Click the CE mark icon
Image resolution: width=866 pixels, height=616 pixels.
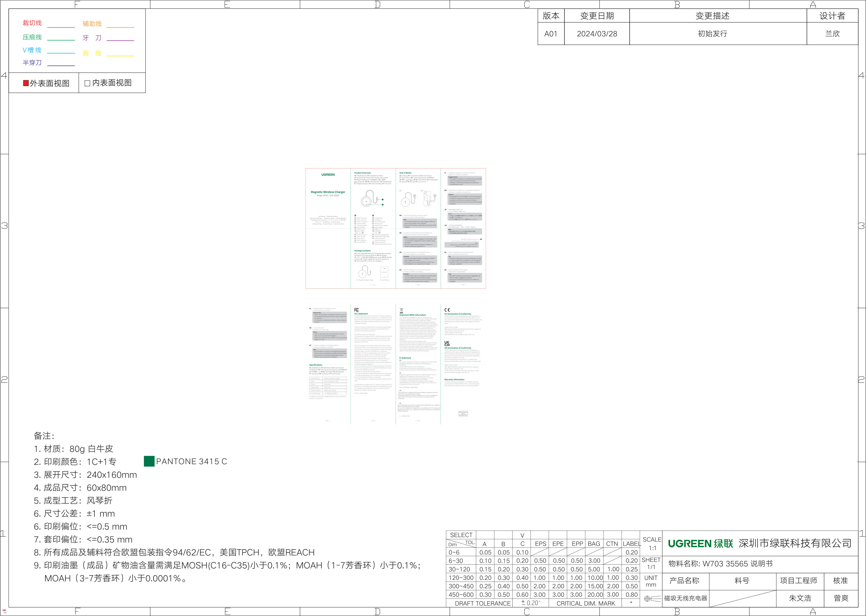pyautogui.click(x=447, y=310)
